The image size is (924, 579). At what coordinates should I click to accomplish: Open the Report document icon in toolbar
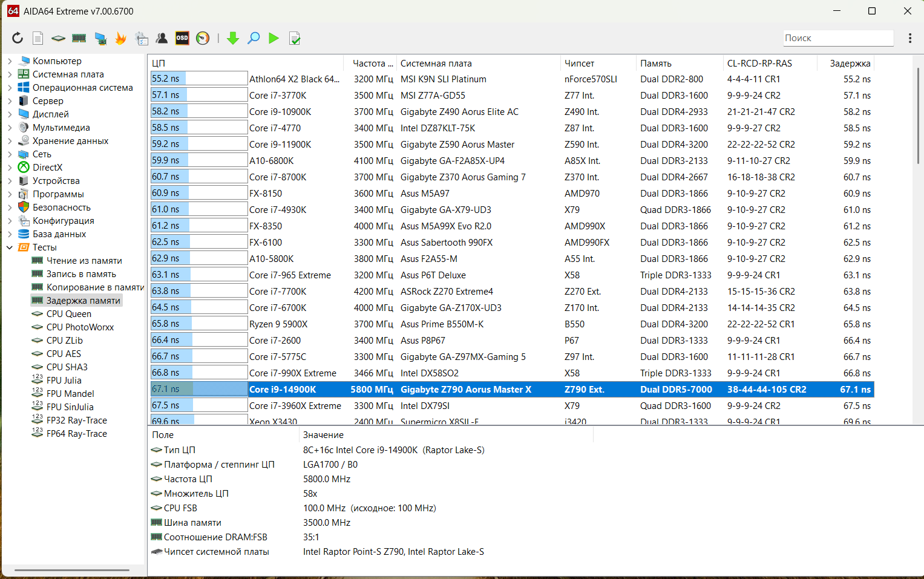pos(38,38)
